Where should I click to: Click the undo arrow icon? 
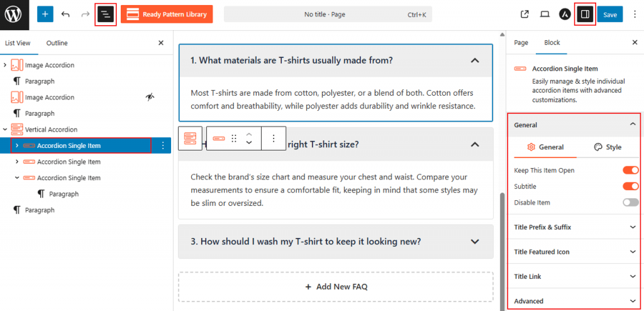coord(65,14)
